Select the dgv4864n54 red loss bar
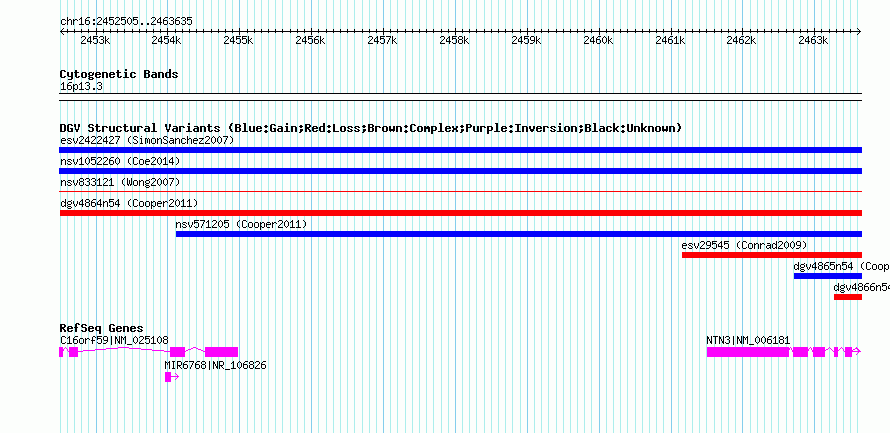This screenshot has width=890, height=433. click(x=460, y=213)
